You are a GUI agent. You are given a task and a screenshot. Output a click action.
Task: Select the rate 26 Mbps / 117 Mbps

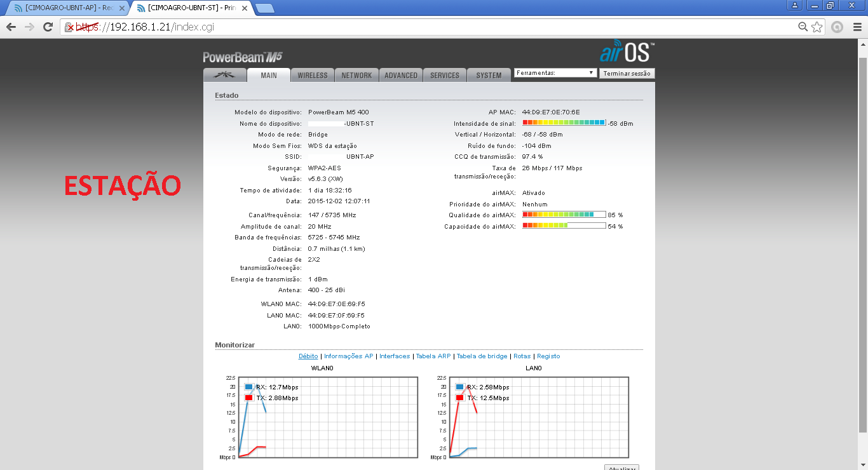[552, 168]
